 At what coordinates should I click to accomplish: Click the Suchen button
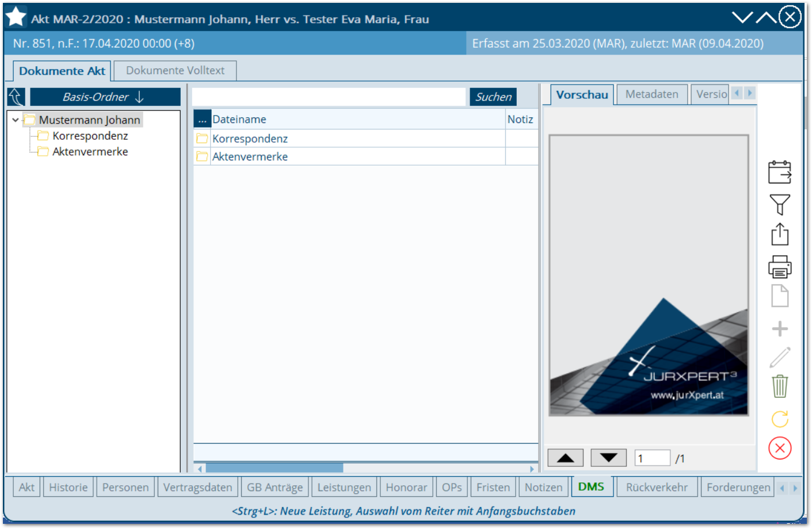coord(493,97)
